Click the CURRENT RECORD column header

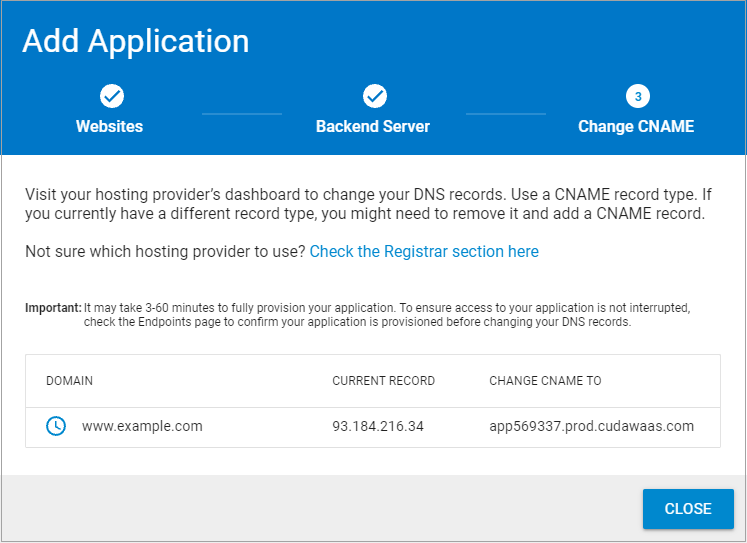(x=384, y=381)
